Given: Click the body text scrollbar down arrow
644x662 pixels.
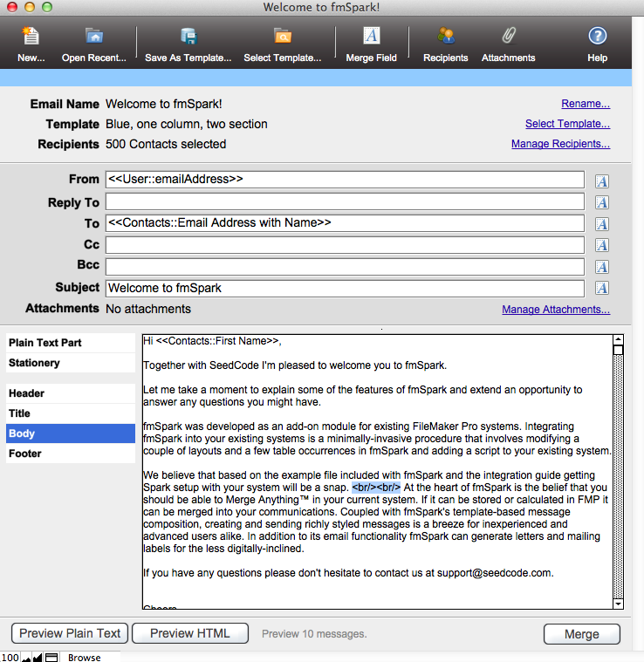Looking at the screenshot, I should tap(618, 603).
